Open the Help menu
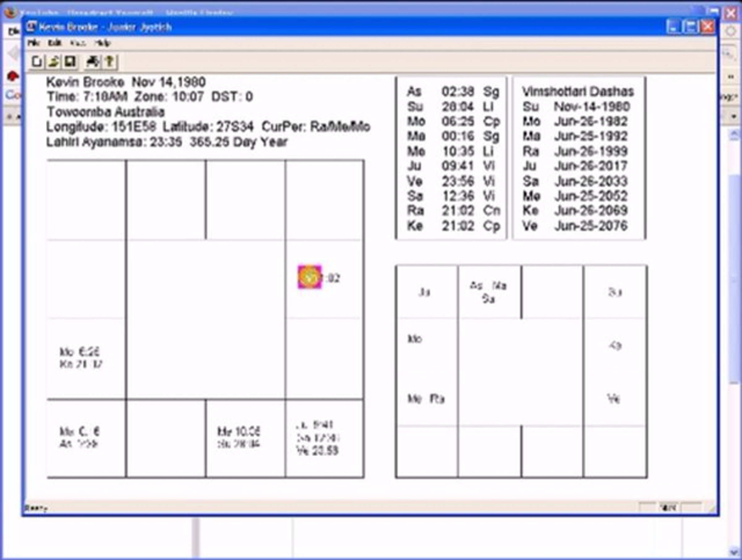Screen dimensions: 742x560 (102, 43)
